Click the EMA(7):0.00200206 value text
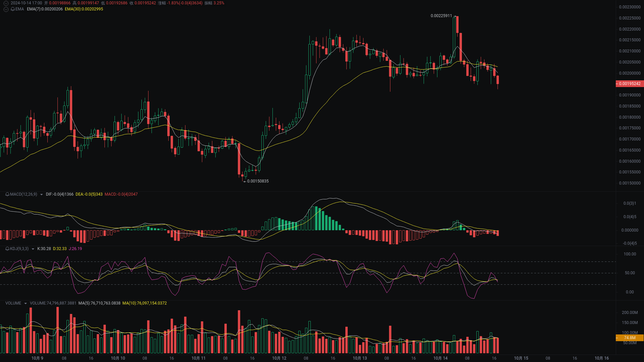 [x=44, y=9]
